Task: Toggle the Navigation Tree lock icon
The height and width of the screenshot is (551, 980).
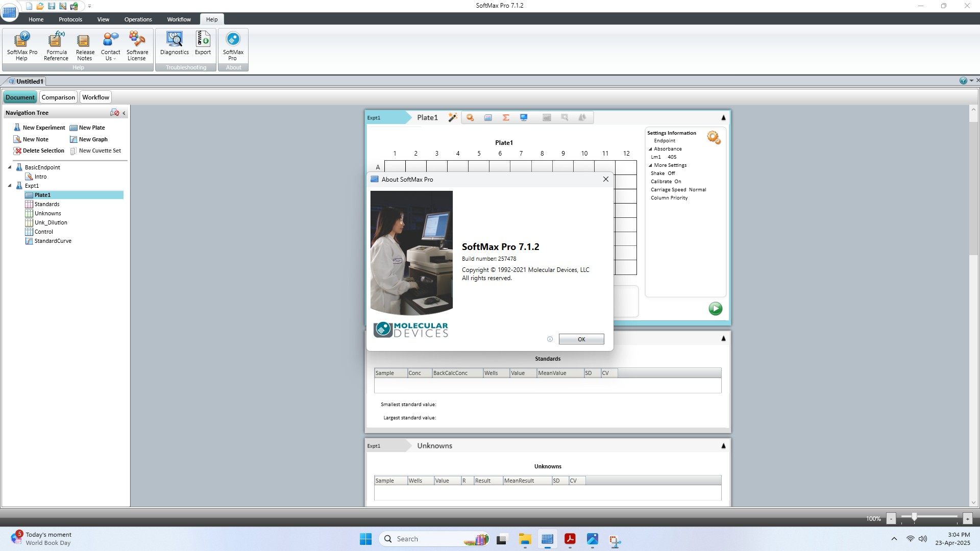Action: click(x=114, y=113)
